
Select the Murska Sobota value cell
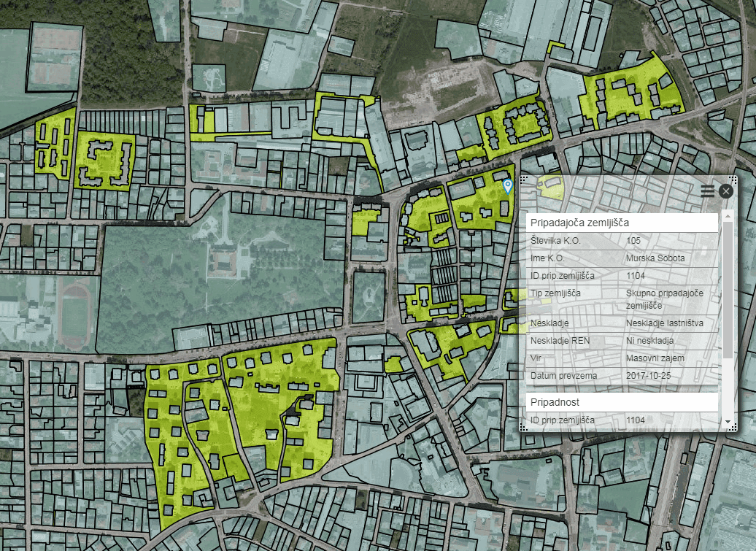655,258
